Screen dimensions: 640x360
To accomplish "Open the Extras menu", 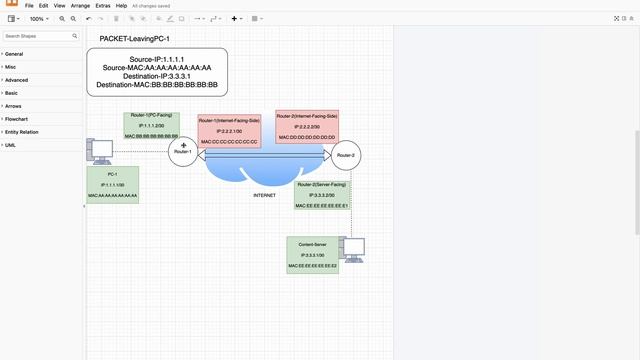I will [x=102, y=6].
